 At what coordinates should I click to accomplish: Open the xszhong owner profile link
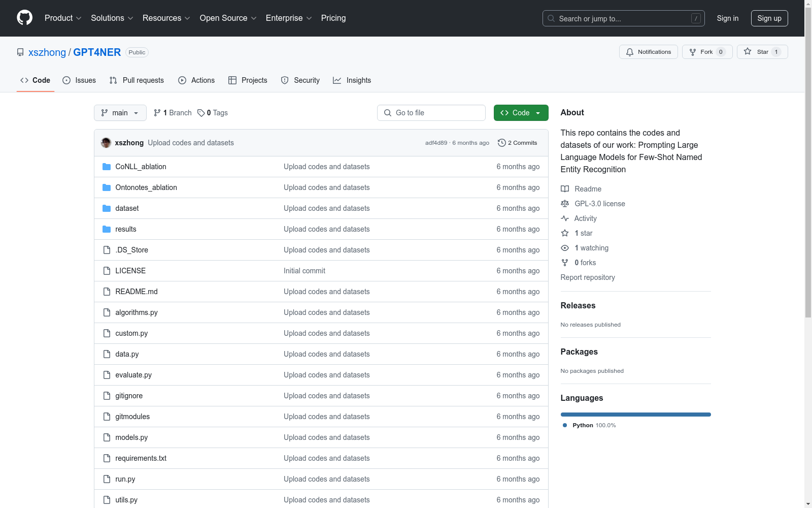(47, 52)
